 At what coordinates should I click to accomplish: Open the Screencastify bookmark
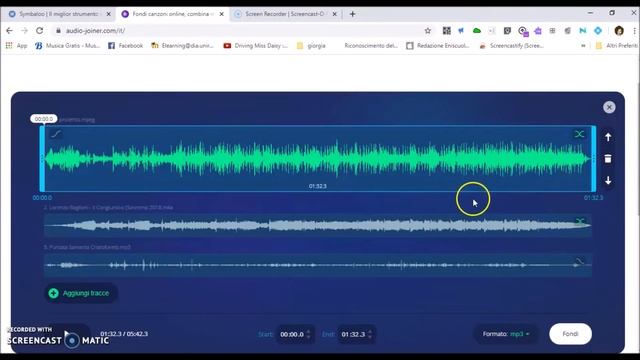coord(511,46)
